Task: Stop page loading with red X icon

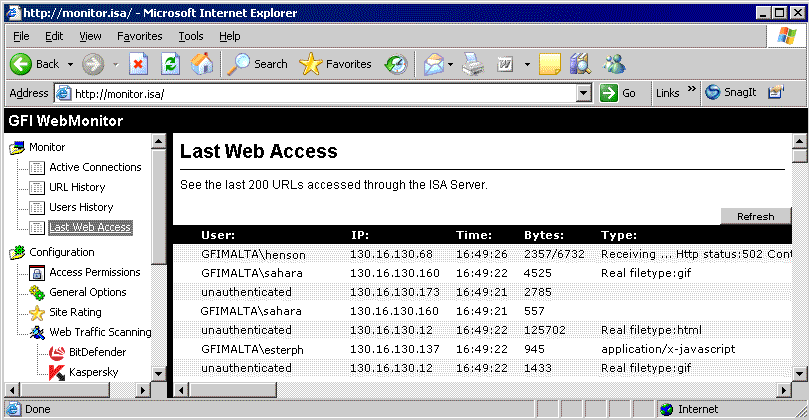Action: tap(138, 64)
